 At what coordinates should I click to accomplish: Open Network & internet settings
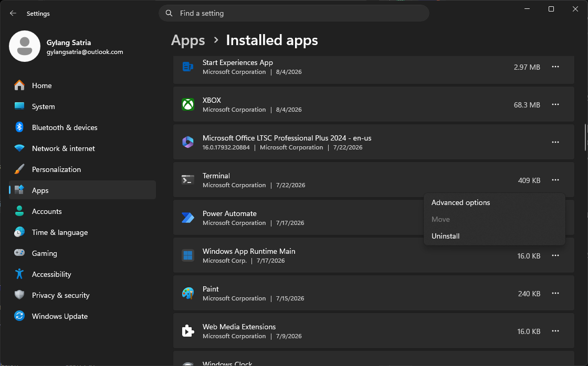pos(82,148)
